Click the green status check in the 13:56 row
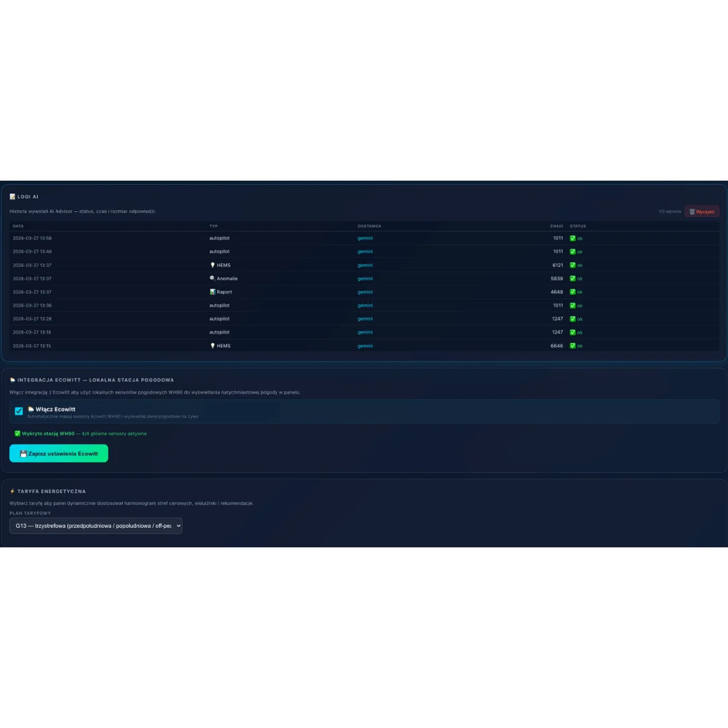This screenshot has height=728, width=728. pyautogui.click(x=572, y=238)
